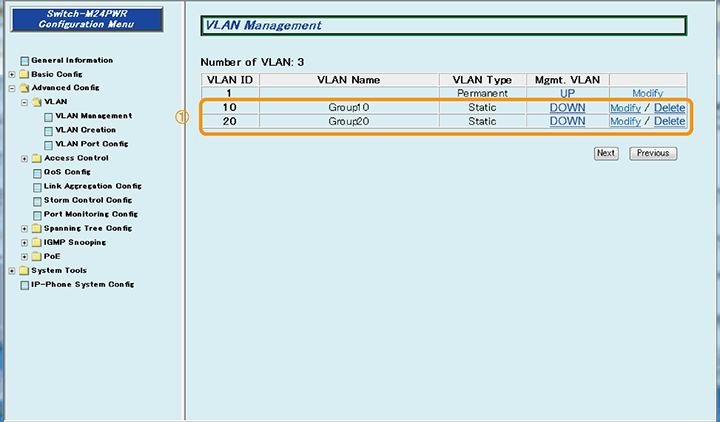Click the VLAN Creation page icon
This screenshot has height=422, width=720.
point(49,130)
